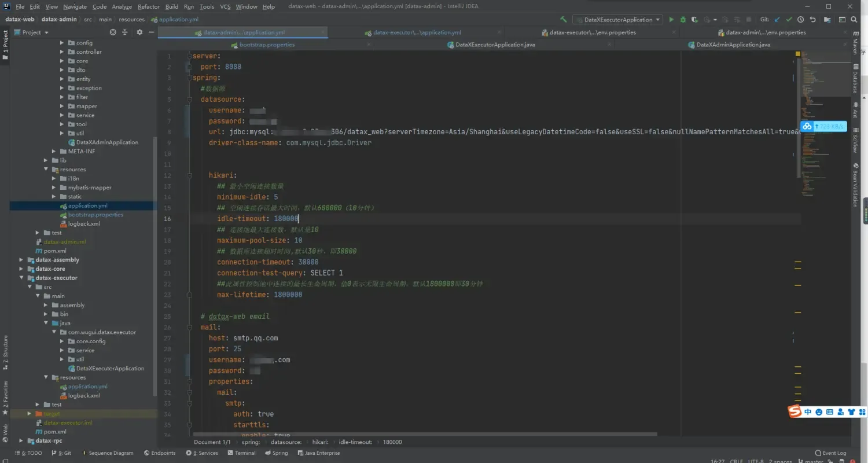The width and height of the screenshot is (868, 463).
Task: Expand the datax-rpc module node
Action: coord(21,440)
